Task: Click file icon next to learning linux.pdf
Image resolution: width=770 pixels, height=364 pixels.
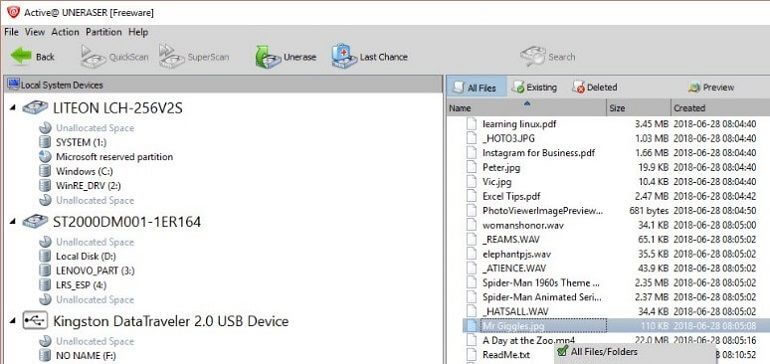Action: point(471,124)
